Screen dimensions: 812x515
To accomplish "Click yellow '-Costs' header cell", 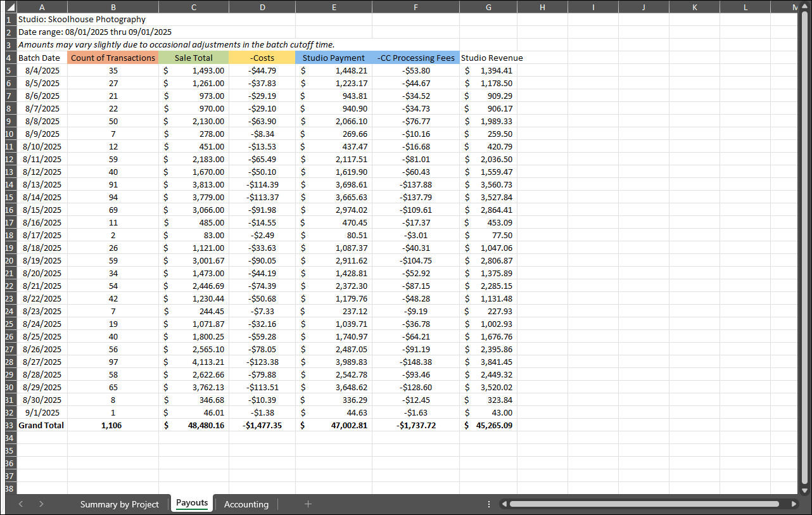I will pyautogui.click(x=262, y=58).
